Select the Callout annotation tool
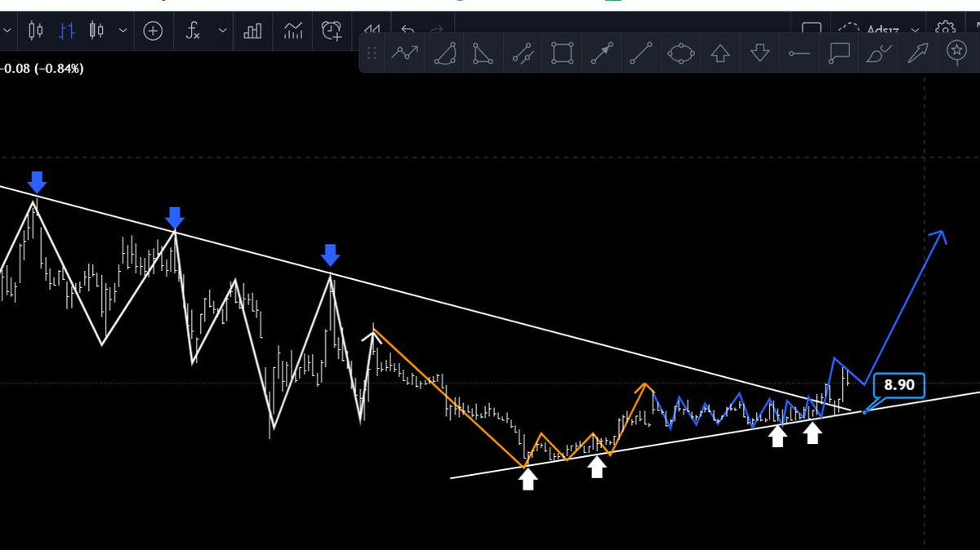 tap(840, 54)
